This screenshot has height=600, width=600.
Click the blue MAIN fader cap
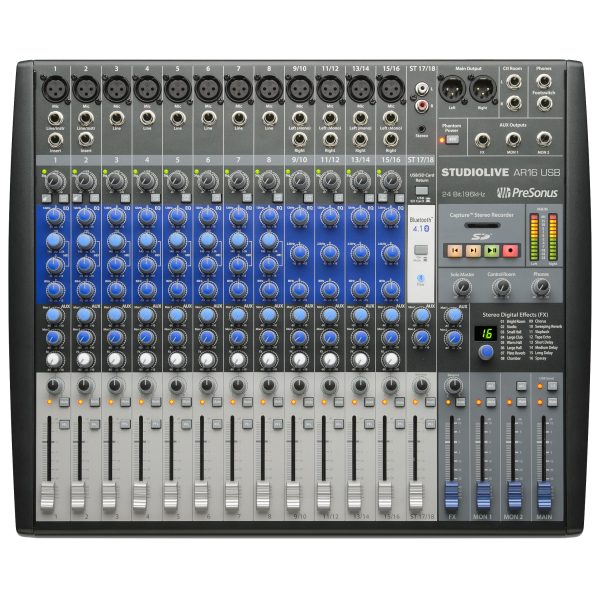545,495
